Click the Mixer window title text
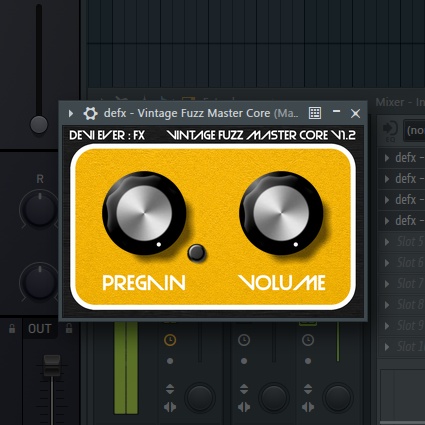 (x=400, y=102)
